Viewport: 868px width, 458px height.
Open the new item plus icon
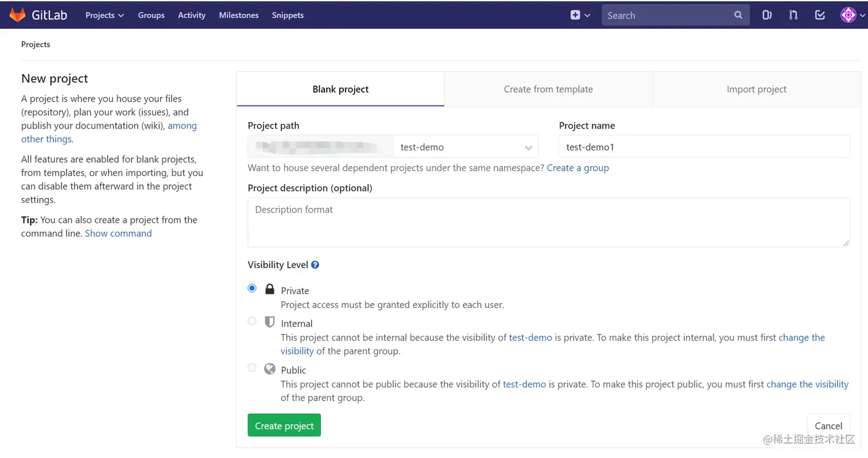575,15
